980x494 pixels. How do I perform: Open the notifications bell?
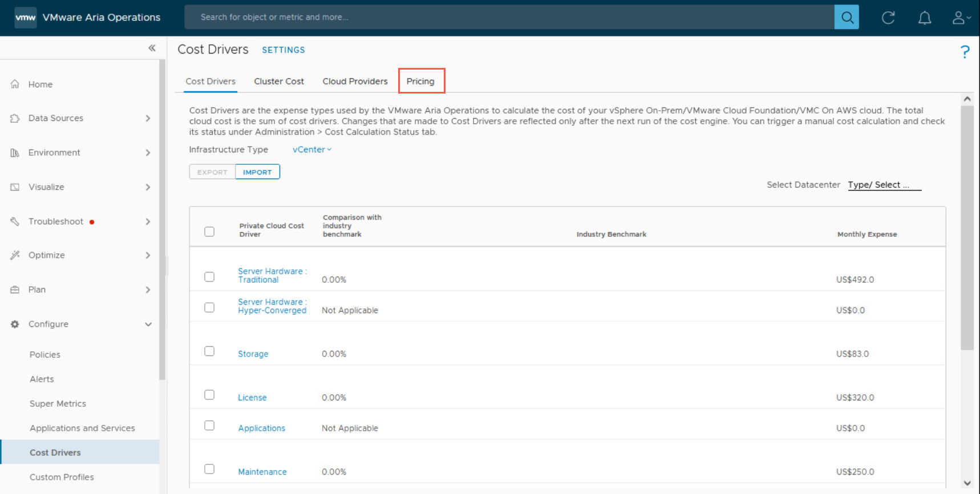tap(924, 18)
